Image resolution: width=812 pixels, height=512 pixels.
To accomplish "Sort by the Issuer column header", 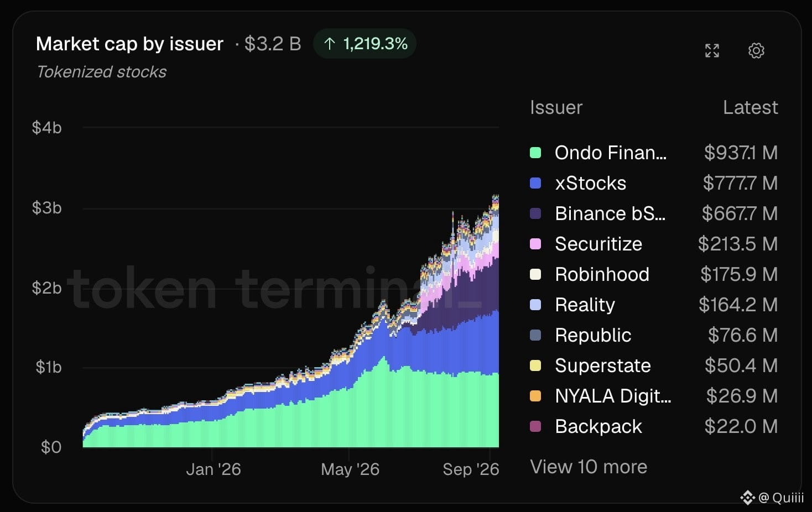I will click(556, 107).
